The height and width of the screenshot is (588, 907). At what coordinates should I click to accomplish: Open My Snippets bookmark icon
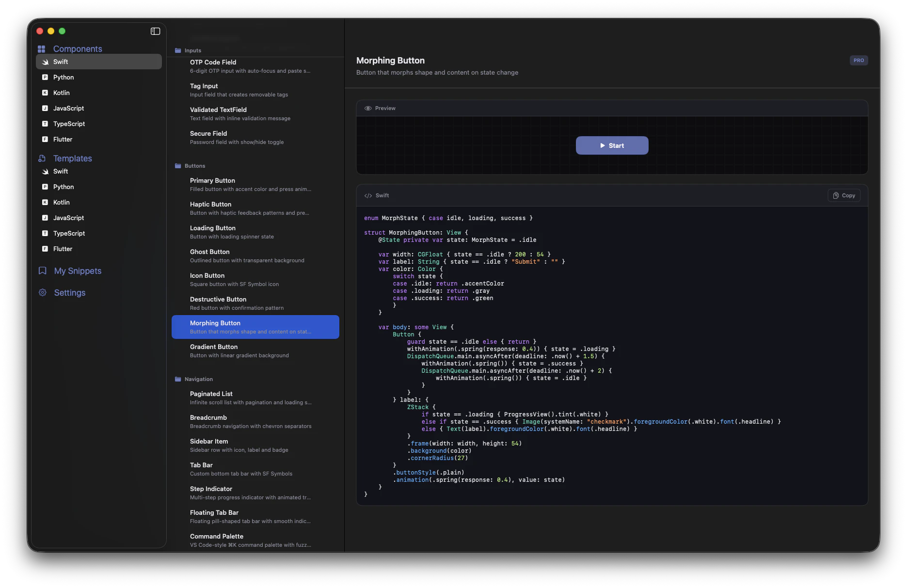(x=43, y=270)
